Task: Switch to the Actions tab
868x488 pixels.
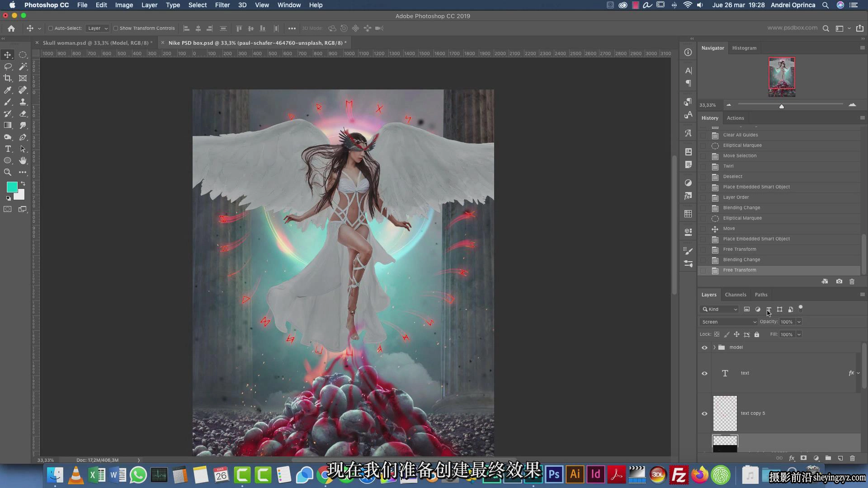Action: [735, 118]
